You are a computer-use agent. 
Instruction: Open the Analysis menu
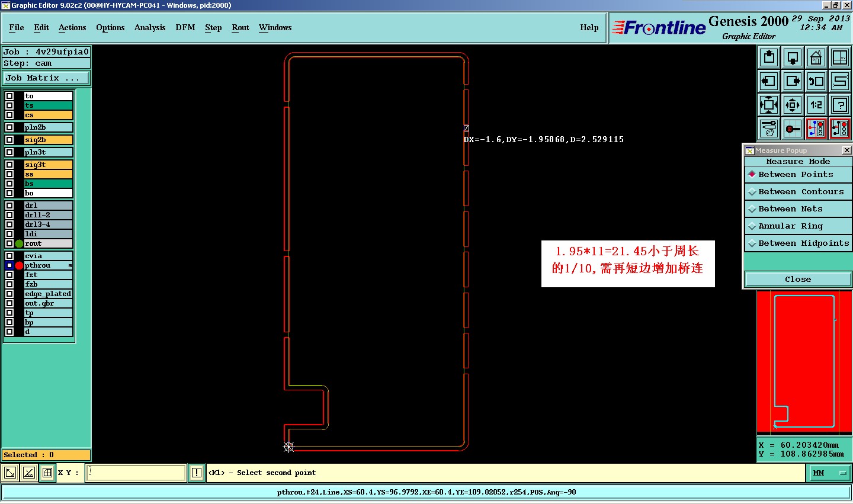pyautogui.click(x=150, y=28)
